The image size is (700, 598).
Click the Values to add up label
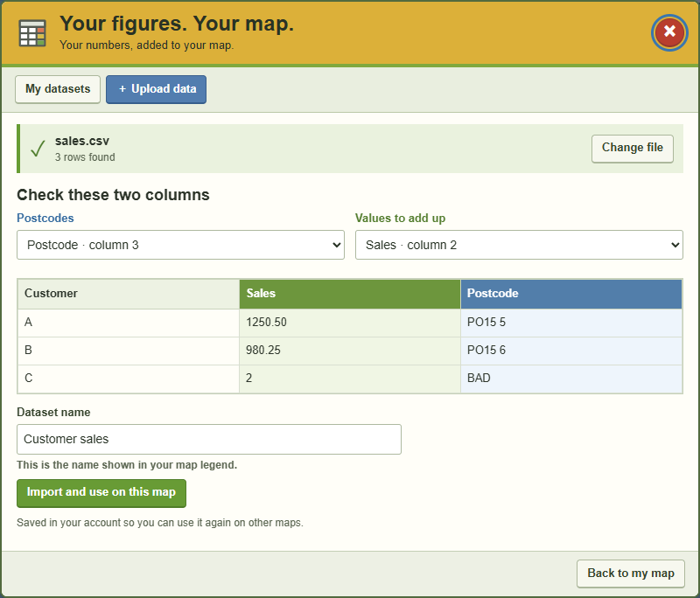(400, 219)
